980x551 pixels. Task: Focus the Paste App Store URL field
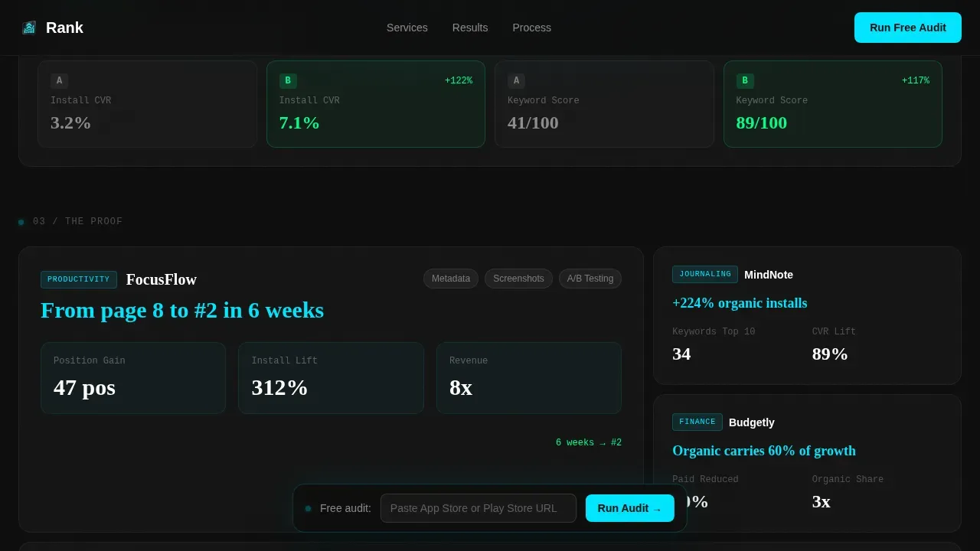point(479,508)
